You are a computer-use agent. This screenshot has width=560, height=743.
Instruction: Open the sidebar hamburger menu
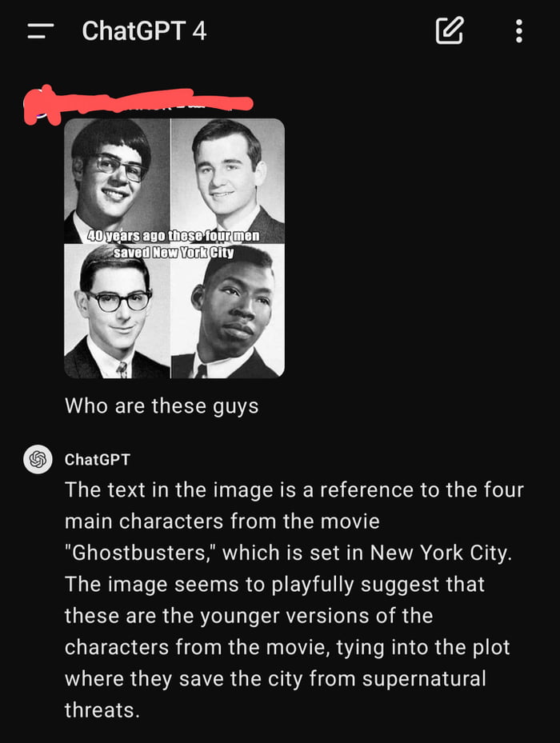40,31
